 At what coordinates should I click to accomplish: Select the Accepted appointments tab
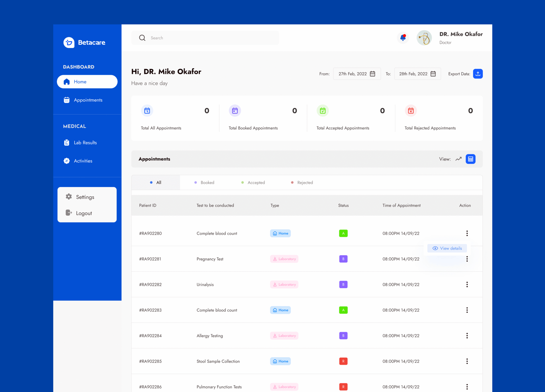pos(253,183)
